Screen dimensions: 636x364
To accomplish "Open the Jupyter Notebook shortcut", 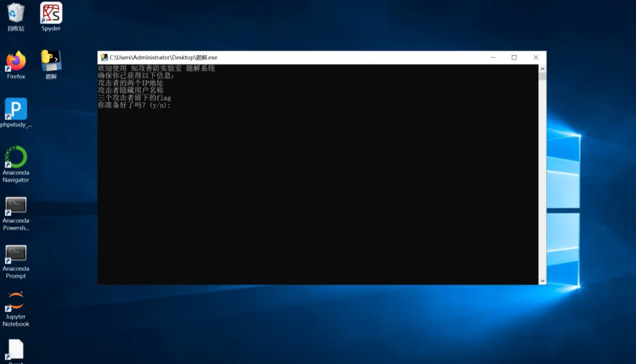I will pyautogui.click(x=16, y=302).
